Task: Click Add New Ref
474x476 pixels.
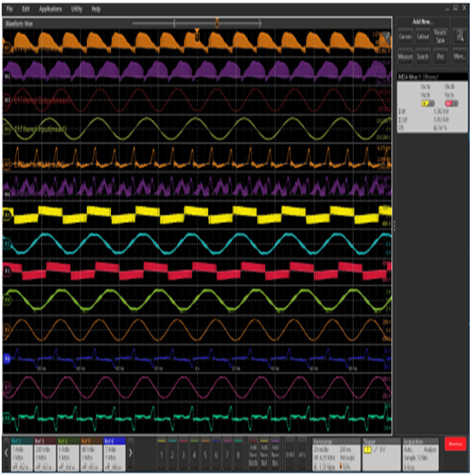Action: (264, 455)
